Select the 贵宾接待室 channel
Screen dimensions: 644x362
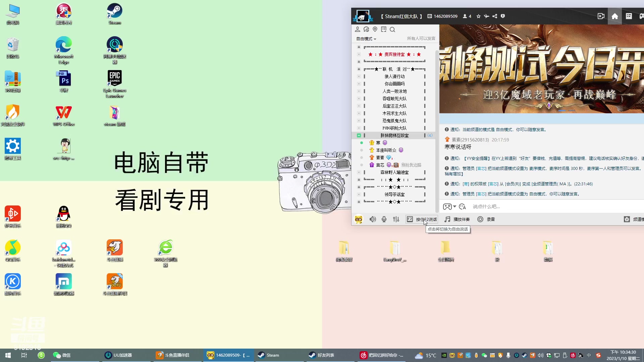pyautogui.click(x=394, y=54)
